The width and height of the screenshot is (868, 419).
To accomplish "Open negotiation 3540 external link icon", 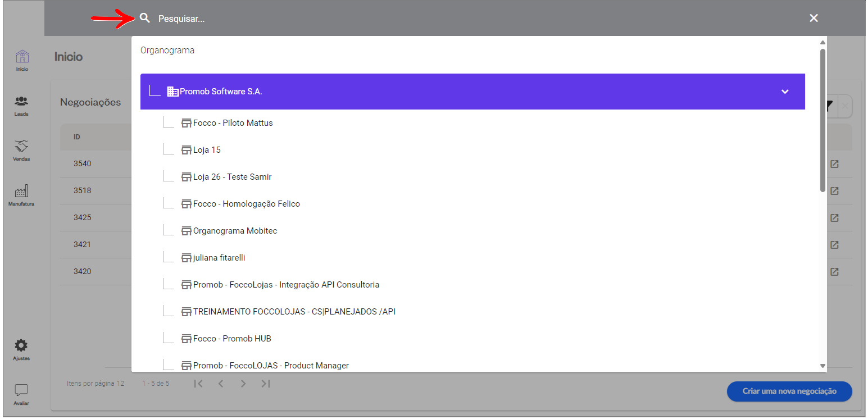I will [834, 164].
